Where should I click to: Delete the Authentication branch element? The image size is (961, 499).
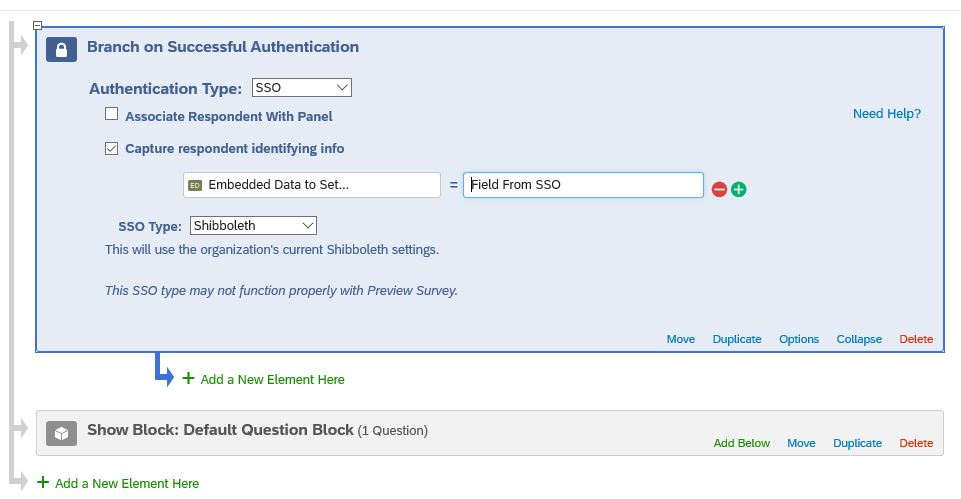(x=916, y=339)
